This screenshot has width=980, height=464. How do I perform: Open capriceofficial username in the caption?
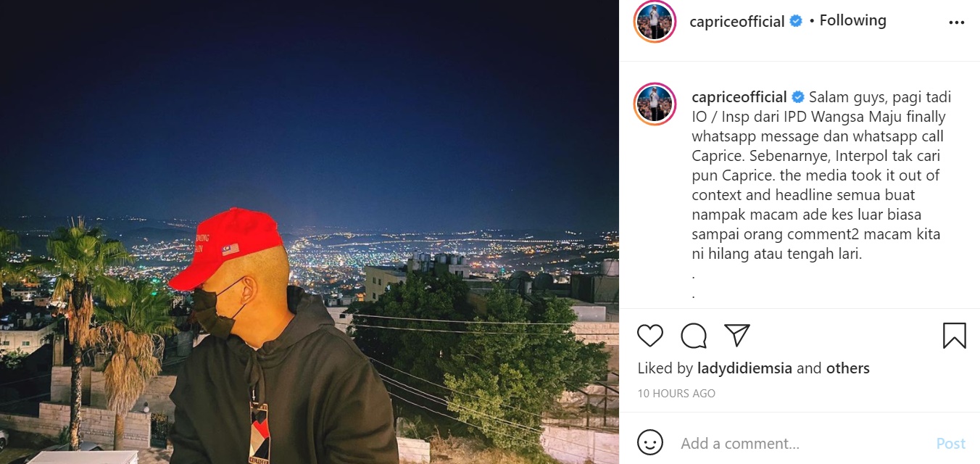(x=739, y=97)
